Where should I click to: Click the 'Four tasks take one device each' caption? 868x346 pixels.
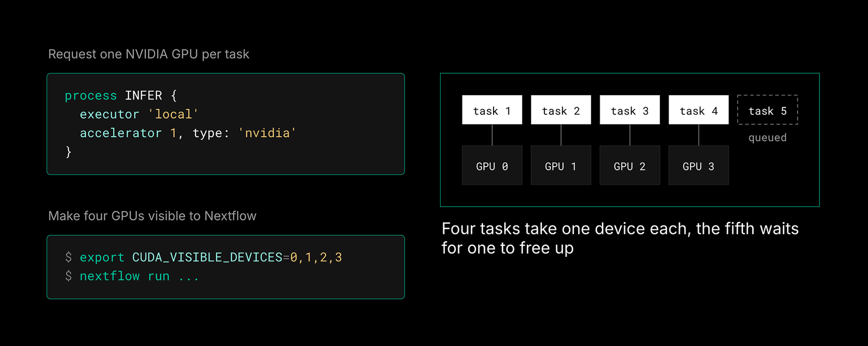(620, 238)
